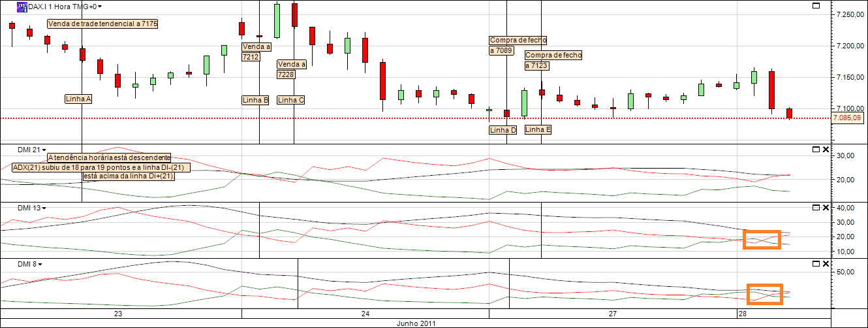Open the DMI 13 indicator dropdown
This screenshot has width=868, height=328.
44,208
